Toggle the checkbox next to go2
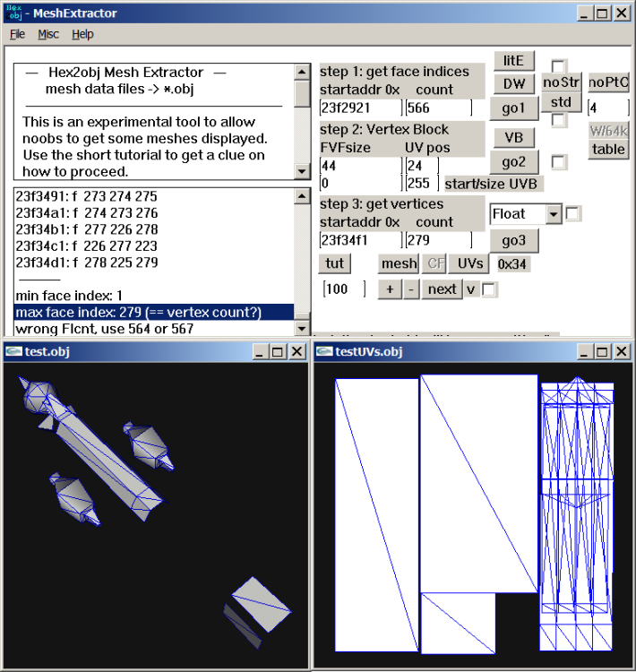This screenshot has width=636, height=672. 558,162
